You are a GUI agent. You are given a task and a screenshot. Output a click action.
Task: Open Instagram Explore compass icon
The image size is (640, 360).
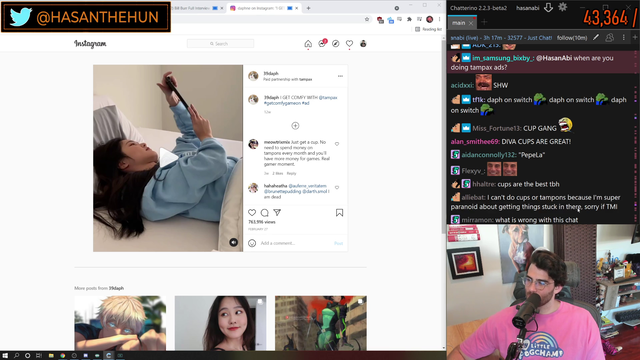click(x=336, y=44)
